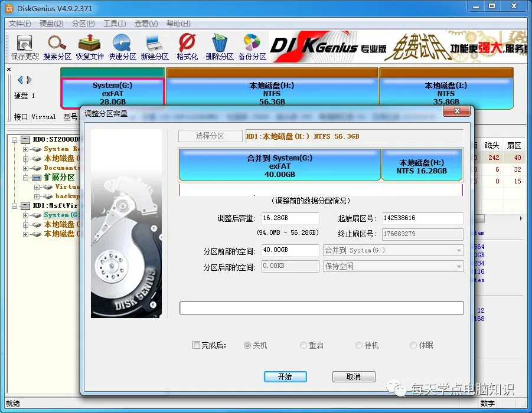The width and height of the screenshot is (532, 413).
Task: Expand the Virtua partition tree node
Action: (37, 187)
